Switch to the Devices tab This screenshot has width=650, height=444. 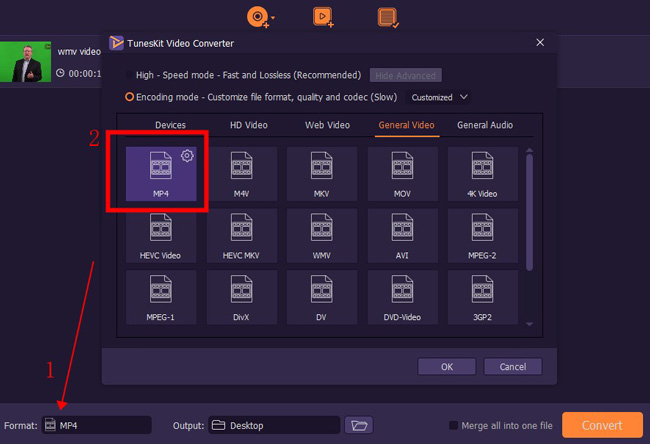[x=170, y=125]
